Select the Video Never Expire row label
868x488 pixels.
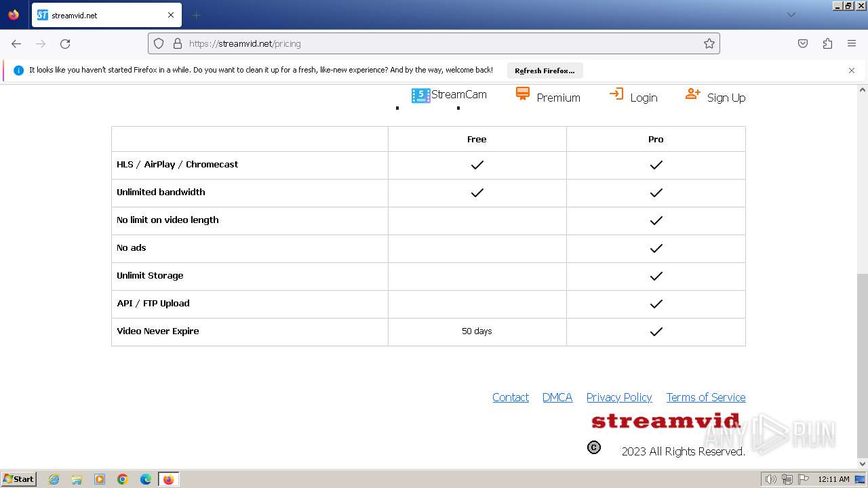(x=158, y=331)
